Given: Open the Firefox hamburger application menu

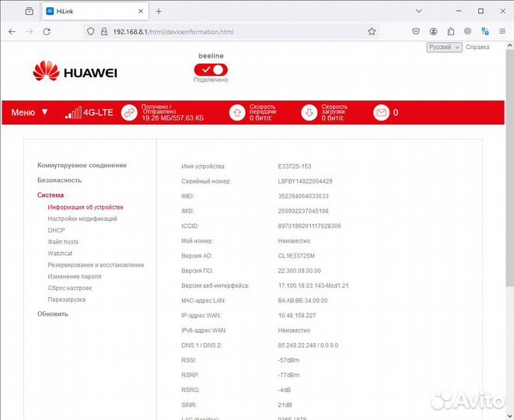Looking at the screenshot, I should 502,31.
